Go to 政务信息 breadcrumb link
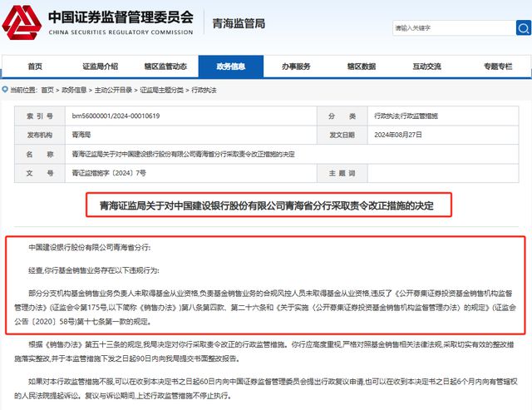 [x=74, y=90]
